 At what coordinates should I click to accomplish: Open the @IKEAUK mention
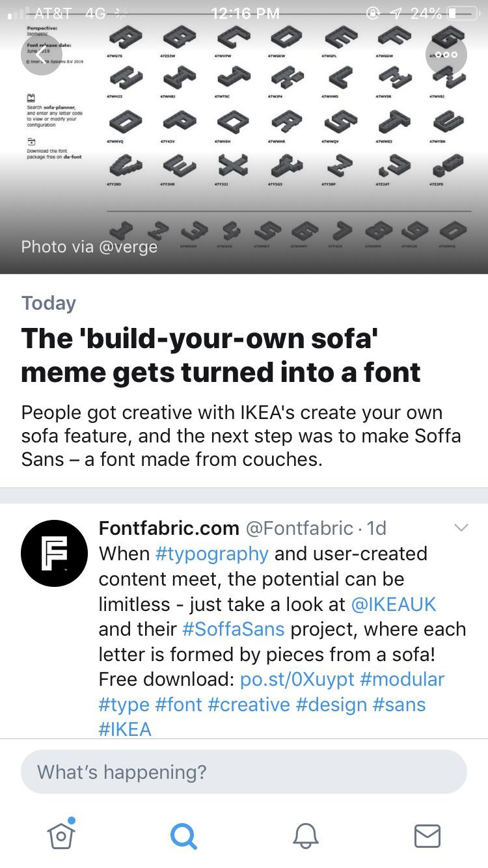coord(393,604)
